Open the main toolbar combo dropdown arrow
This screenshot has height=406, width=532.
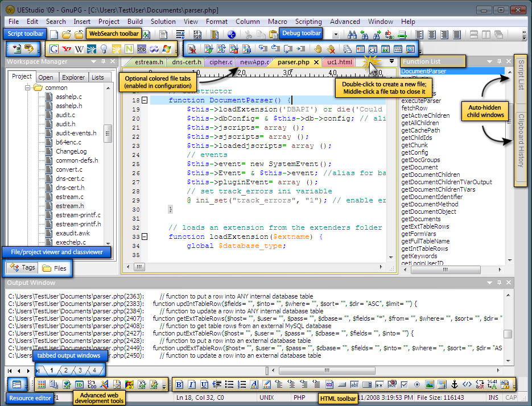pos(336,35)
